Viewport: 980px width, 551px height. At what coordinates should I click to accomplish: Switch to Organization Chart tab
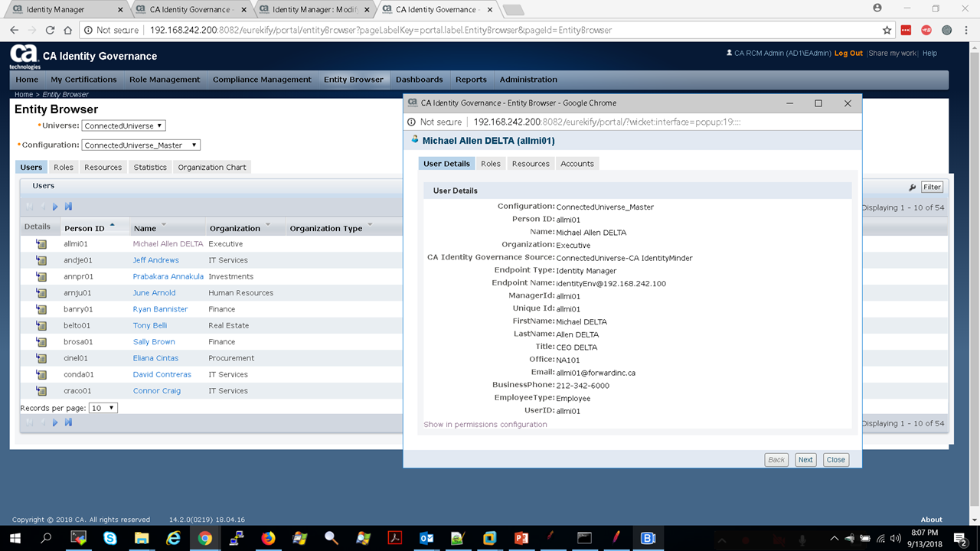point(212,167)
